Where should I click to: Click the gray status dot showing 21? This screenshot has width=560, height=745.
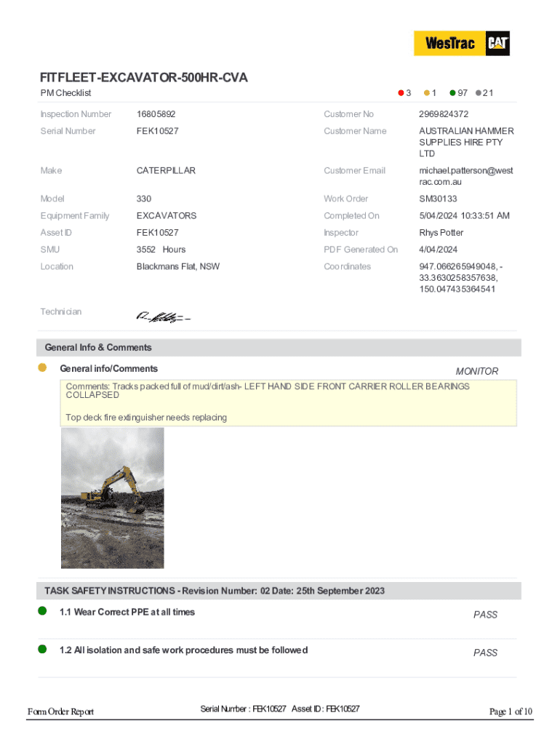pyautogui.click(x=478, y=93)
